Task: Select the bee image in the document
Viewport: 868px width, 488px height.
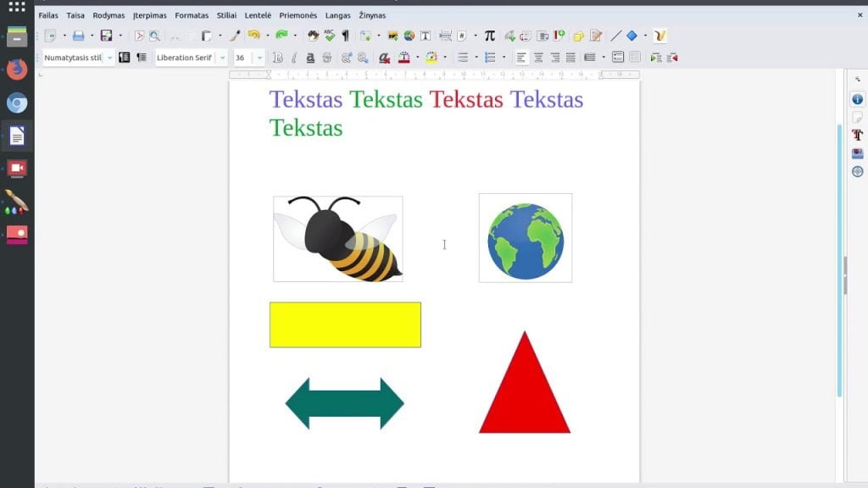Action: point(337,239)
